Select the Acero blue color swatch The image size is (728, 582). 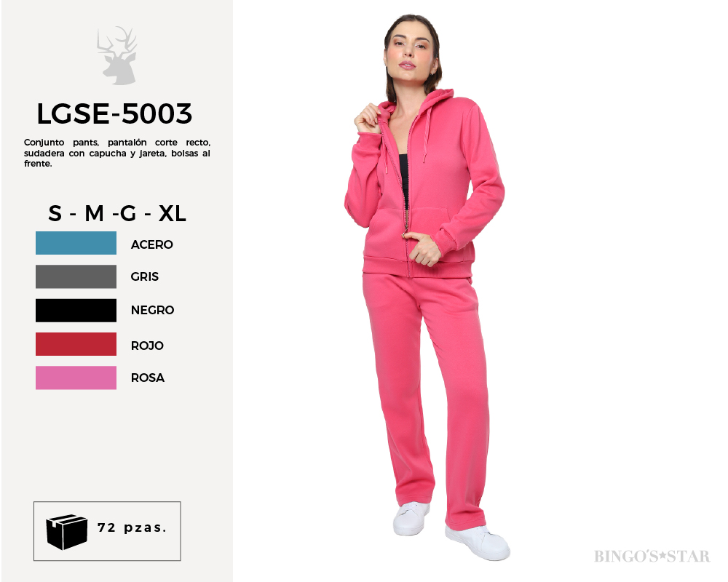(x=76, y=243)
